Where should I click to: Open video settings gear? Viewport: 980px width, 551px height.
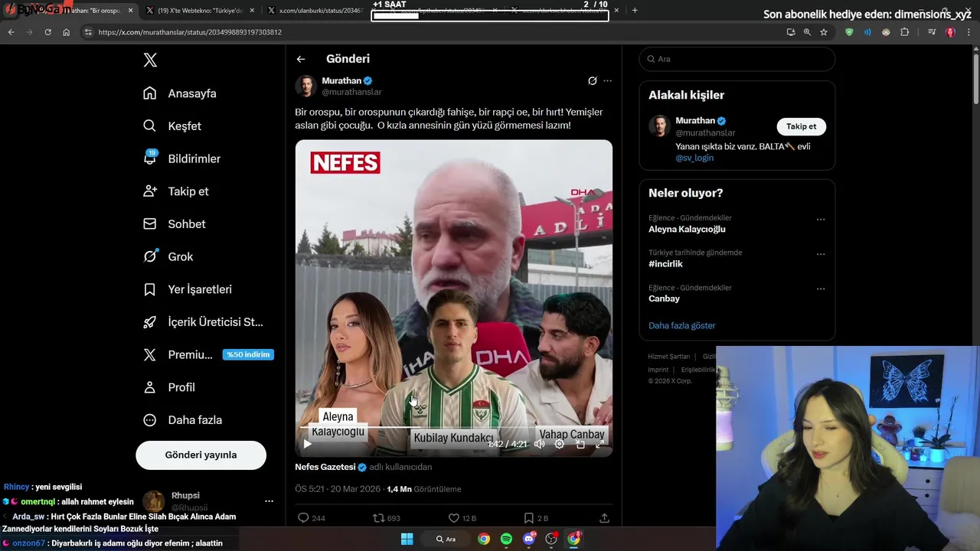(560, 444)
